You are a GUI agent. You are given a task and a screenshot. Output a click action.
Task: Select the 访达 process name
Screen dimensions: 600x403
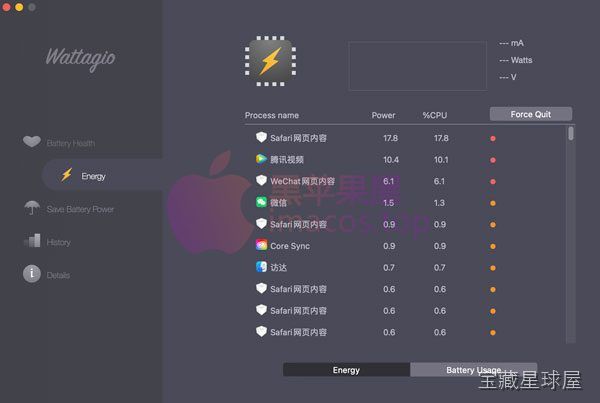[x=278, y=268]
